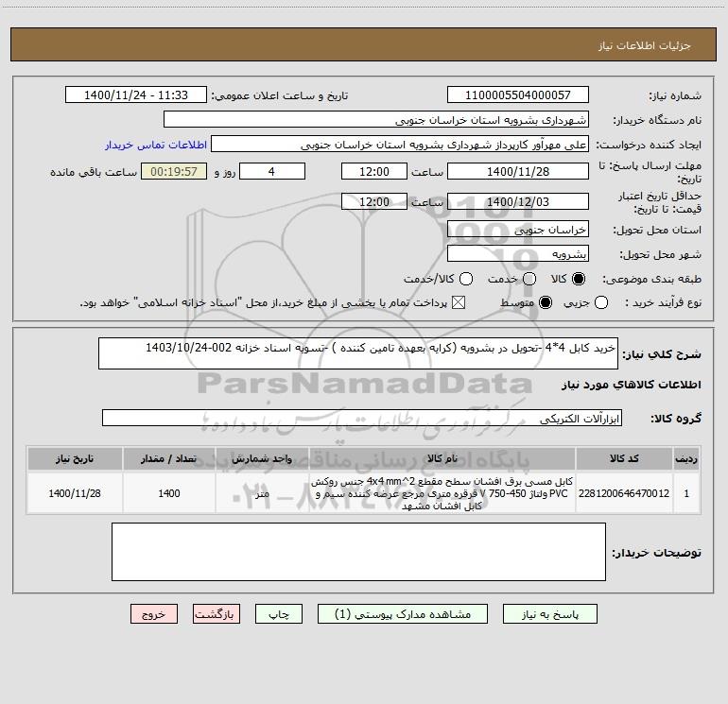View attached documents (1) button
Screen dimensions: 728x704
point(403,614)
